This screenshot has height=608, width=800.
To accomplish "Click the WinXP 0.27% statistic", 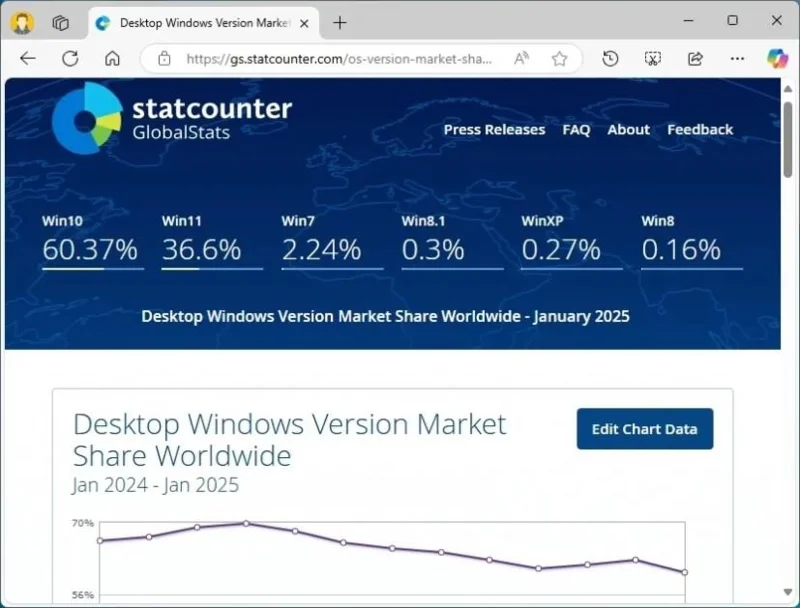I will point(571,242).
